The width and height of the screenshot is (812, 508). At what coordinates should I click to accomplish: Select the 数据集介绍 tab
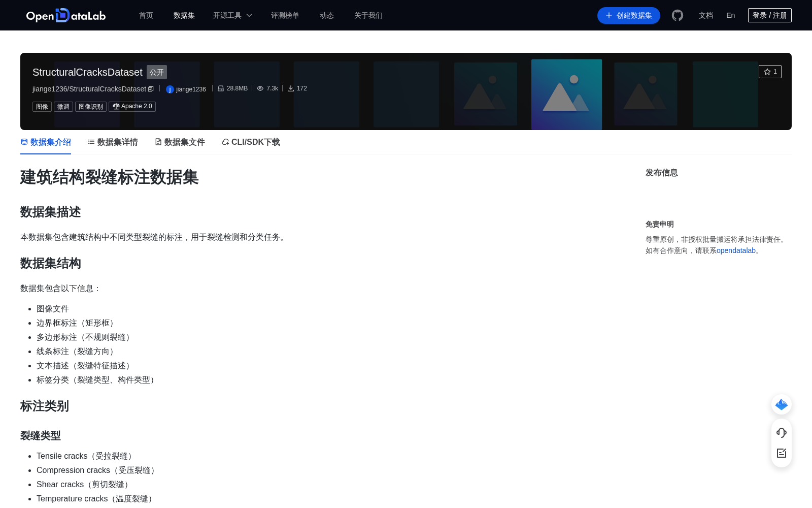tap(46, 142)
